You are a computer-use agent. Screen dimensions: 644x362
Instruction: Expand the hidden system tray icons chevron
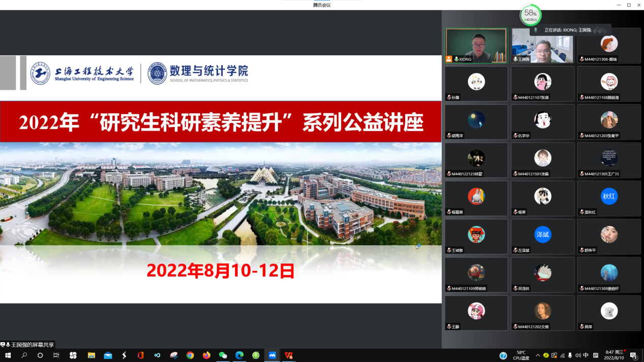click(538, 355)
